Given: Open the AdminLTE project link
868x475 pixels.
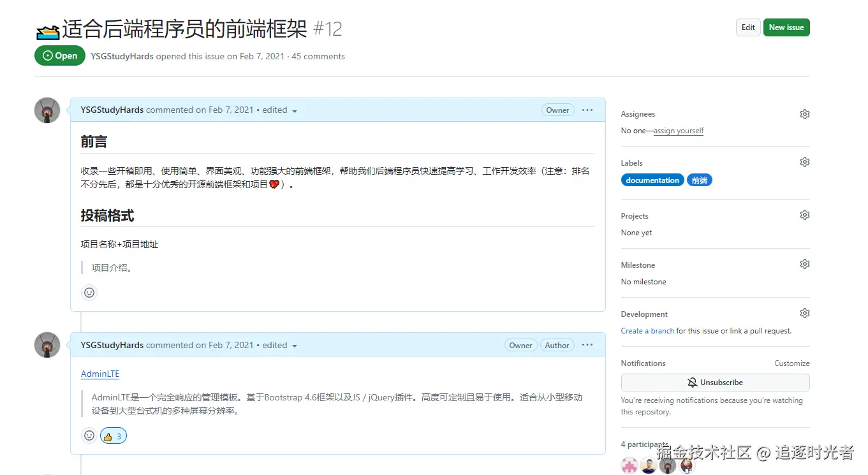Looking at the screenshot, I should 100,374.
